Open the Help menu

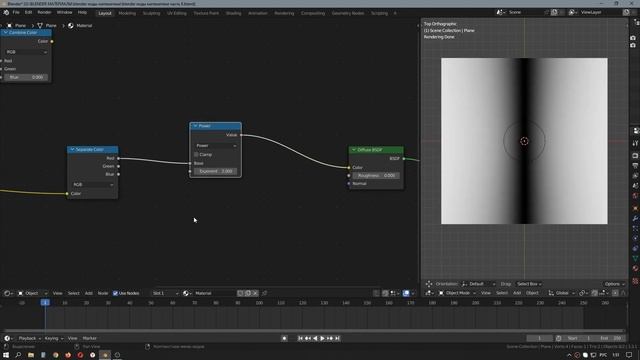(x=82, y=13)
